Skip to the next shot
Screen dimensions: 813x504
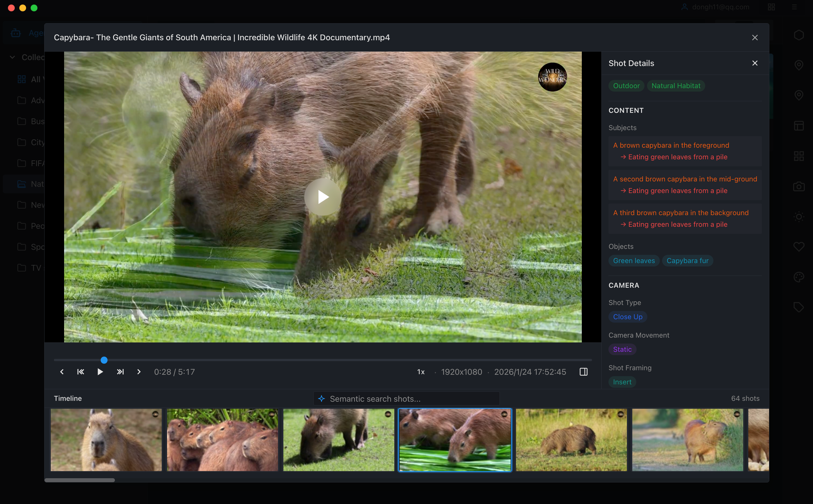120,372
